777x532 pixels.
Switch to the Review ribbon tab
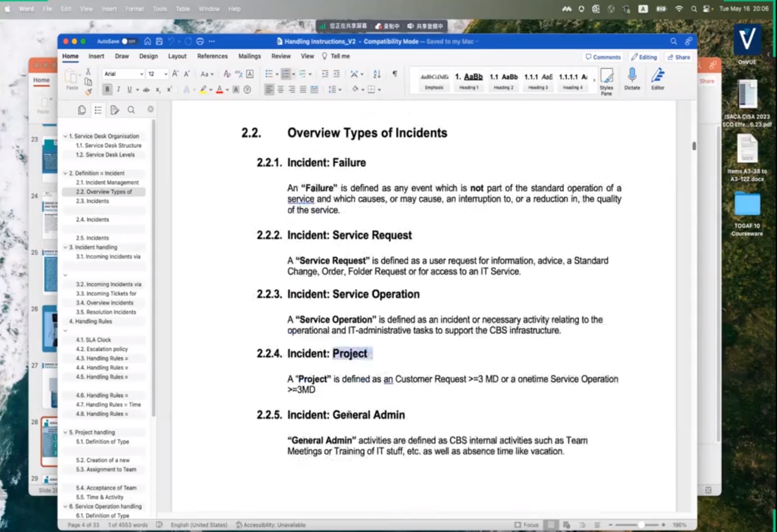point(281,56)
